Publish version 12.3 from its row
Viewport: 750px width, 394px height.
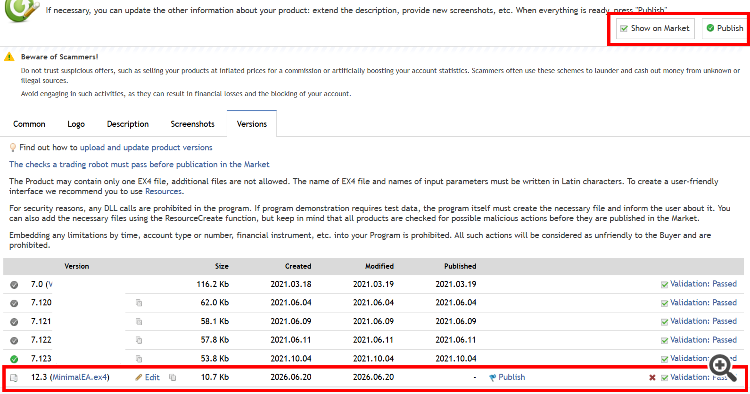click(507, 377)
